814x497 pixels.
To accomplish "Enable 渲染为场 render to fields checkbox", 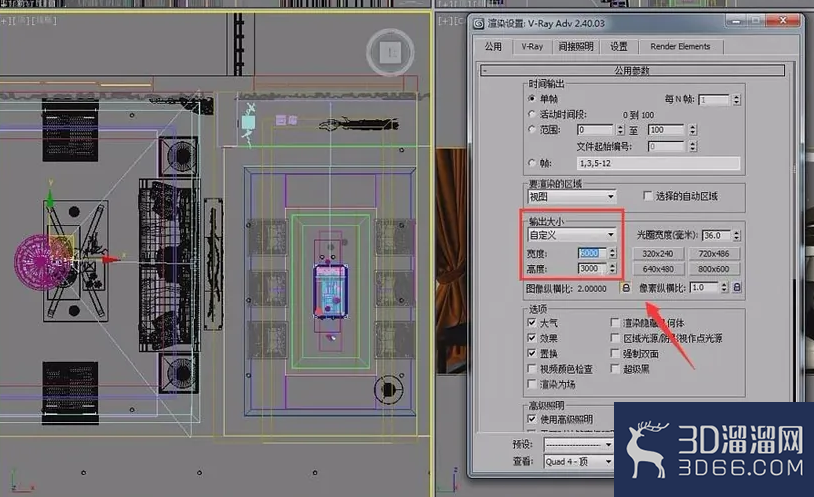I will 532,384.
